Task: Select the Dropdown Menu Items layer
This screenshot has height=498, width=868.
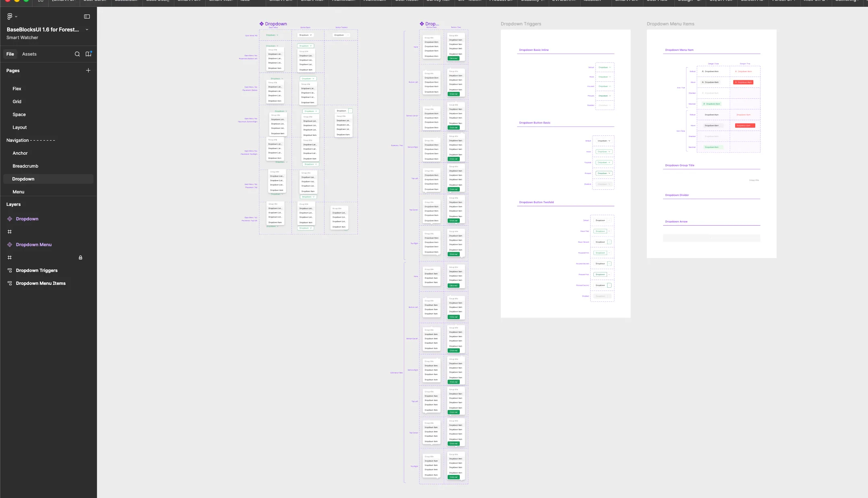Action: pos(41,283)
